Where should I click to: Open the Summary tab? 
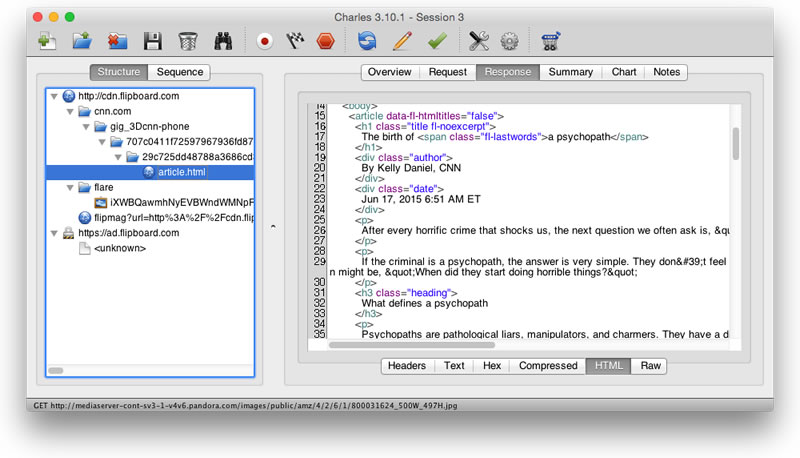570,72
